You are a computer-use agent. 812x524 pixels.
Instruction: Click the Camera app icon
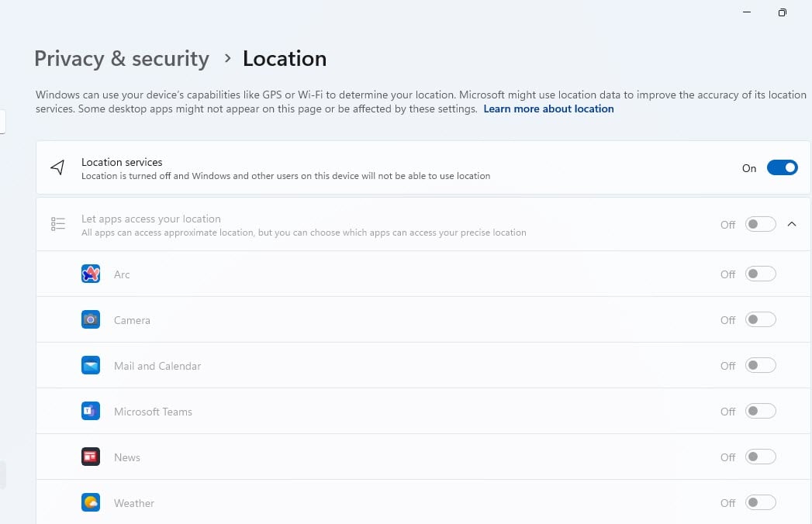point(91,319)
